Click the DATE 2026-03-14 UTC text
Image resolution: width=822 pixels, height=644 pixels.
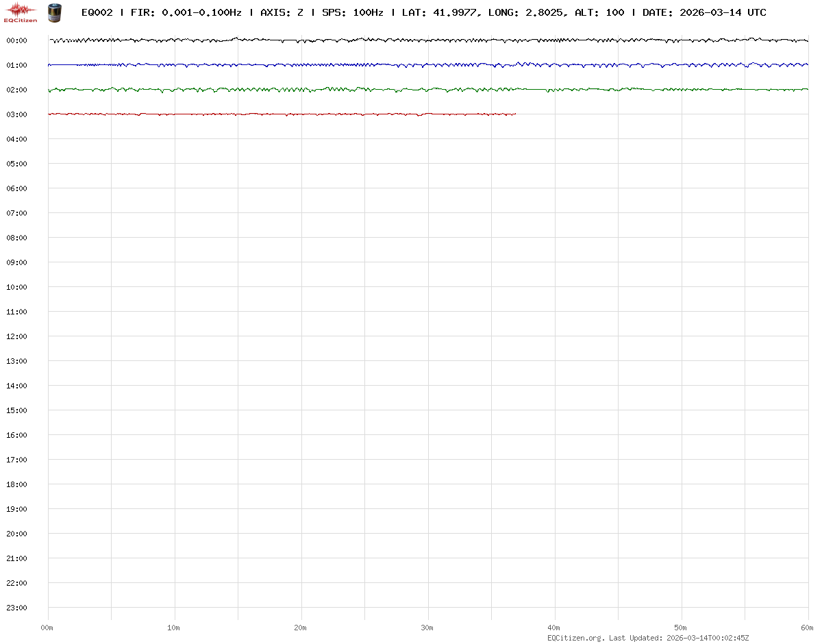[704, 12]
